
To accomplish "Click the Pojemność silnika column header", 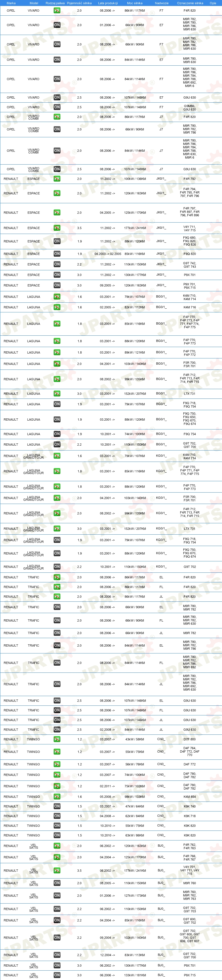I will coord(79,3).
